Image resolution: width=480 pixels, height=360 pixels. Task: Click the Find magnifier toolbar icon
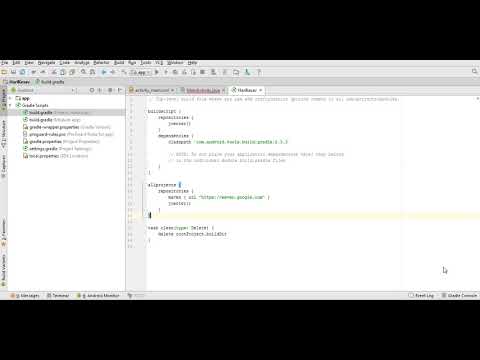83,72
